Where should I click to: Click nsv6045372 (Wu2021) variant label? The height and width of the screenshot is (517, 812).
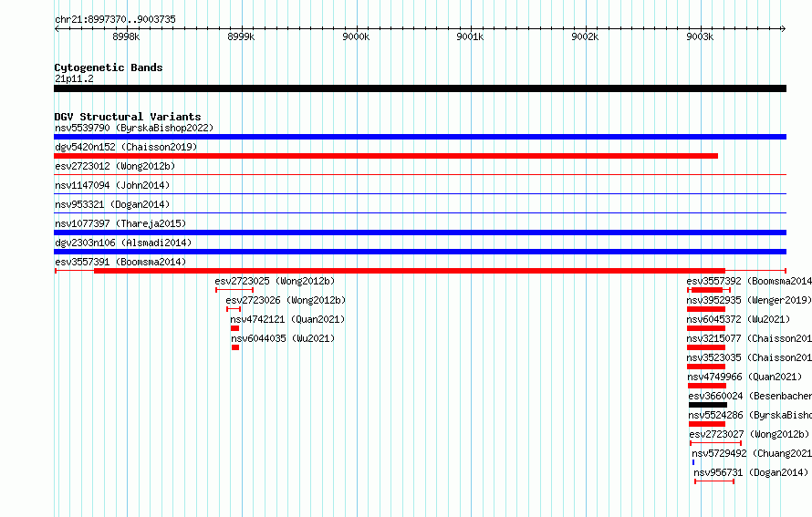pyautogui.click(x=738, y=319)
